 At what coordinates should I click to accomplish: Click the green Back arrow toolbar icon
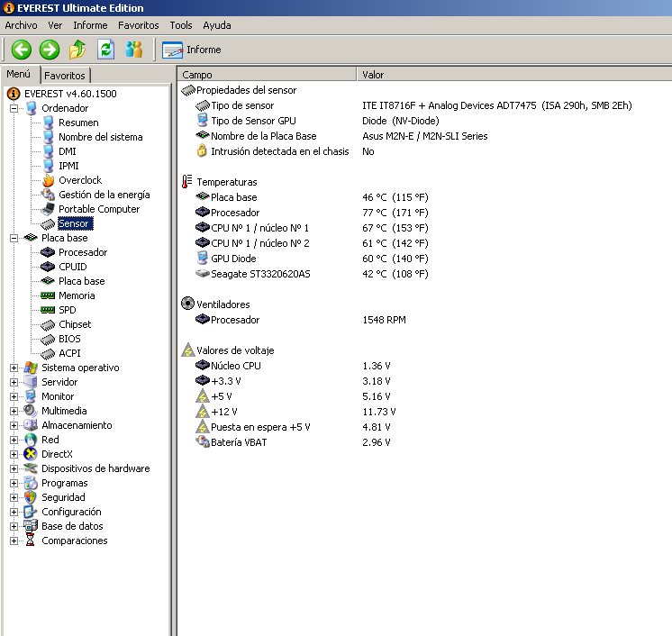click(22, 50)
